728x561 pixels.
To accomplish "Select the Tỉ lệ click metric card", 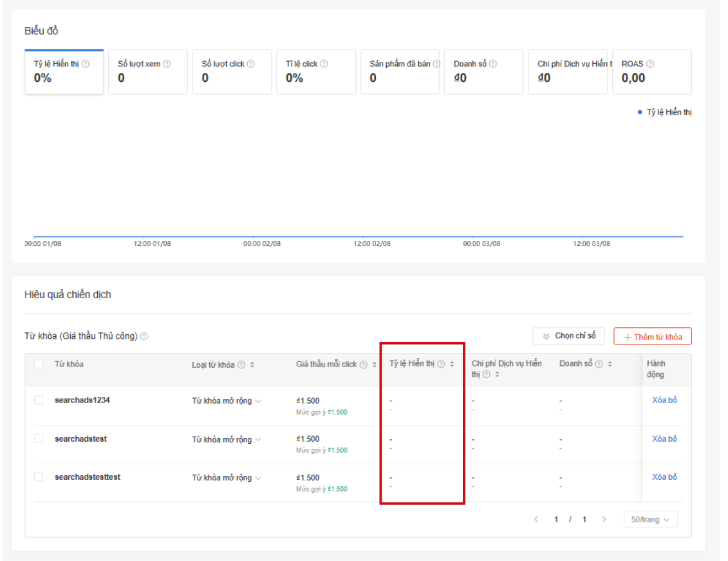I will coord(316,71).
